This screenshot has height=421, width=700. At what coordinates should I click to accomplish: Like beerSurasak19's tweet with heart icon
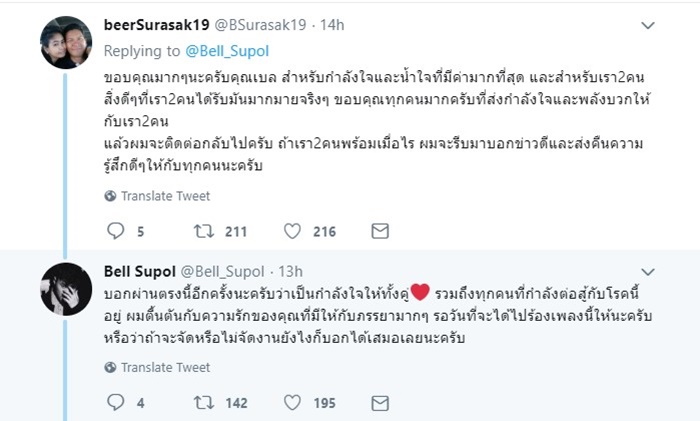coord(293,231)
